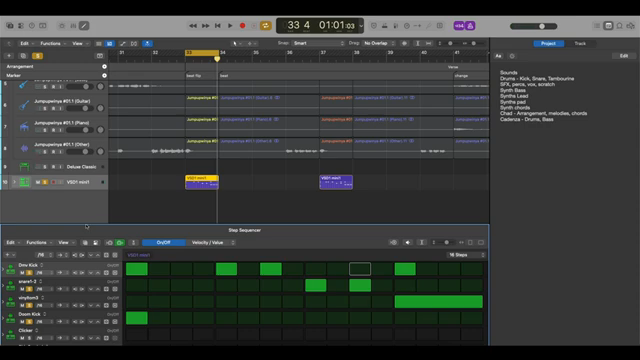
Task: Toggle the blue Catch playhead button
Action: point(147,43)
